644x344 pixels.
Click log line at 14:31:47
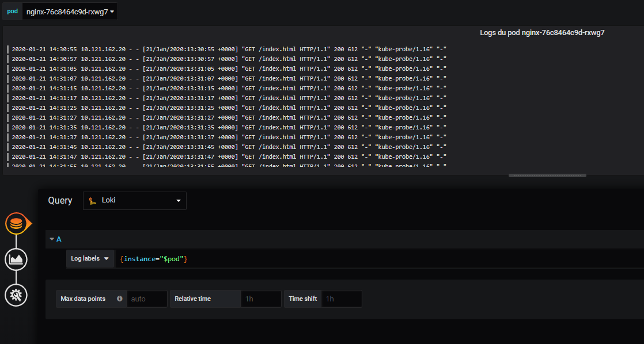coord(229,156)
